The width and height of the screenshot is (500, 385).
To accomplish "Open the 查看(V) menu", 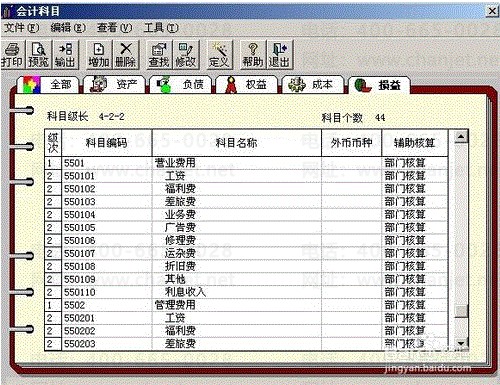I will click(x=114, y=28).
